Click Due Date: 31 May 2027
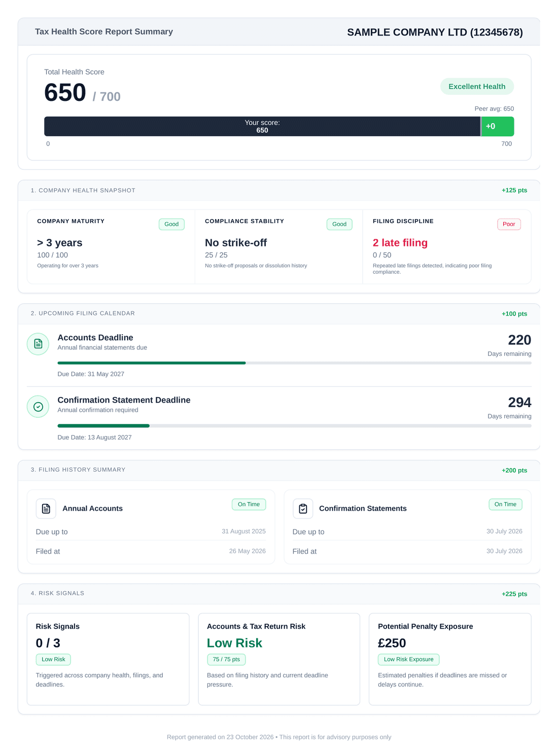Screen dimensions: 558x756 click(91, 374)
